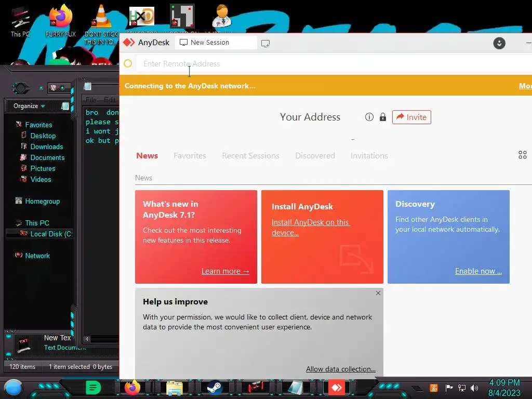Screen dimensions: 532x399
Task: Open Steam from the taskbar
Action: click(214, 388)
